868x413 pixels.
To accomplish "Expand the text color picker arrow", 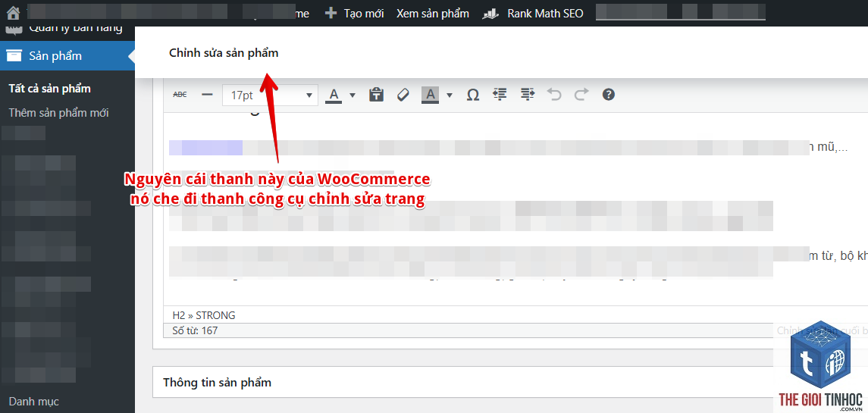I will (353, 95).
